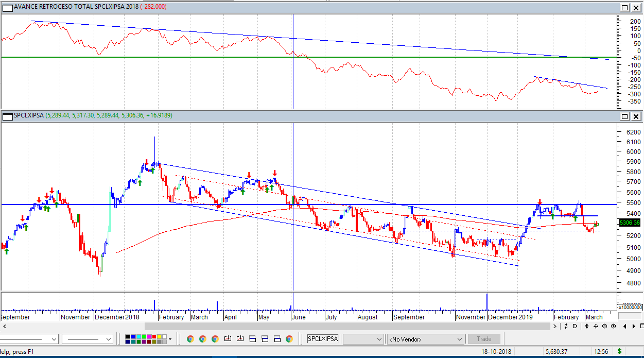Click the SPCLXIPSA price panel title text
Image resolution: width=644 pixels, height=358 pixels.
pyautogui.click(x=29, y=115)
